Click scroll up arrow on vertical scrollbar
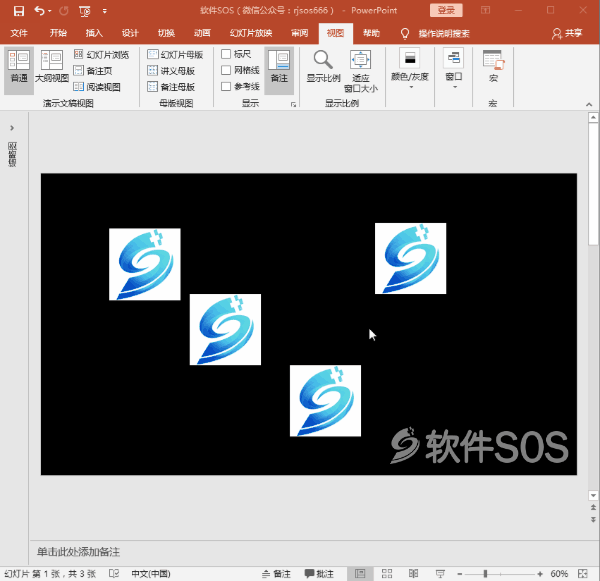Viewport: 600px width, 581px height. click(593, 117)
